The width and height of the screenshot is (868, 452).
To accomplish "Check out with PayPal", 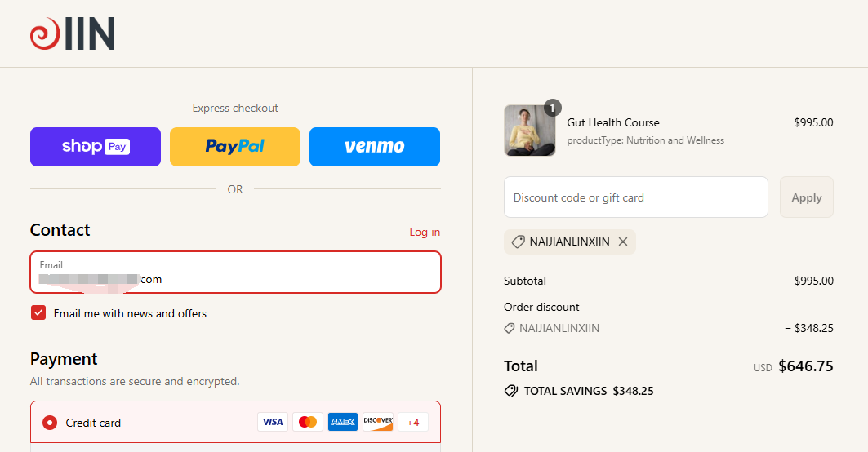I will tap(235, 147).
